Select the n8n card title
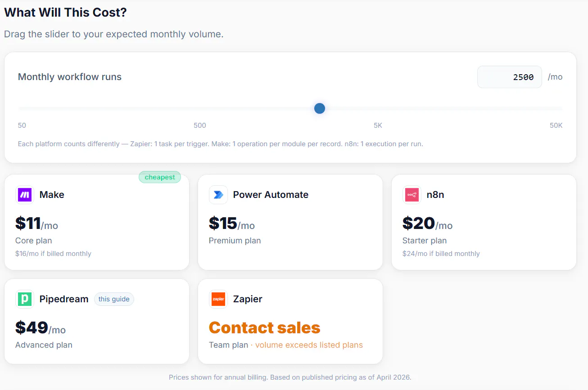 tap(435, 195)
